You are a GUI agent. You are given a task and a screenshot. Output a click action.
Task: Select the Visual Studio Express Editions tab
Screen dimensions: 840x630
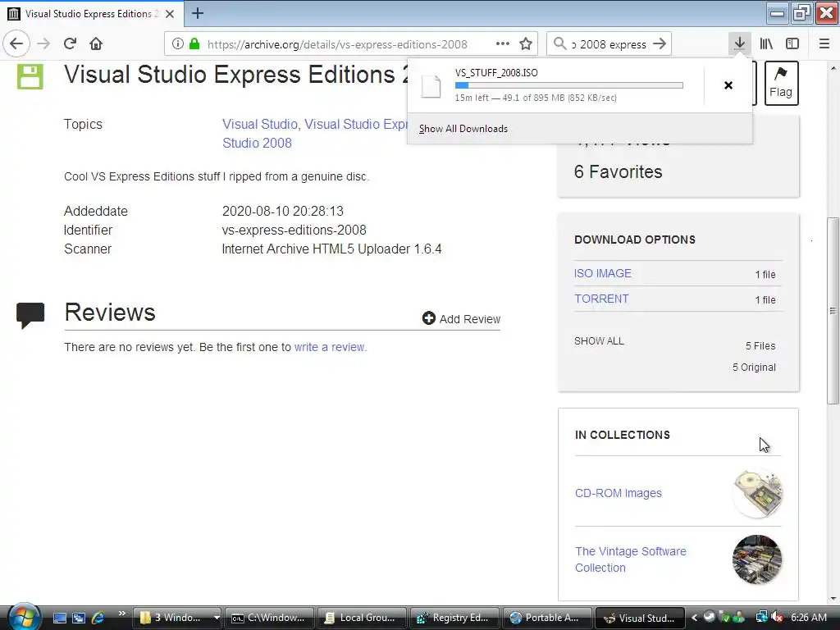(x=91, y=14)
